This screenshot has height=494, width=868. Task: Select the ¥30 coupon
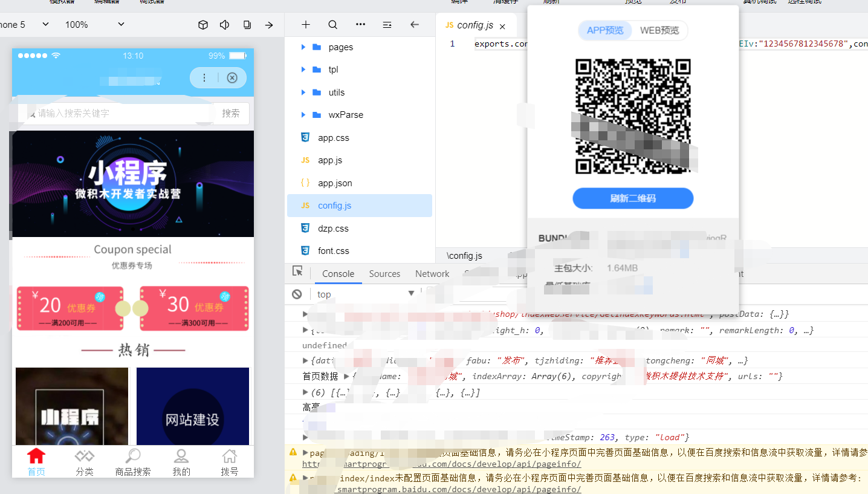[x=194, y=308]
